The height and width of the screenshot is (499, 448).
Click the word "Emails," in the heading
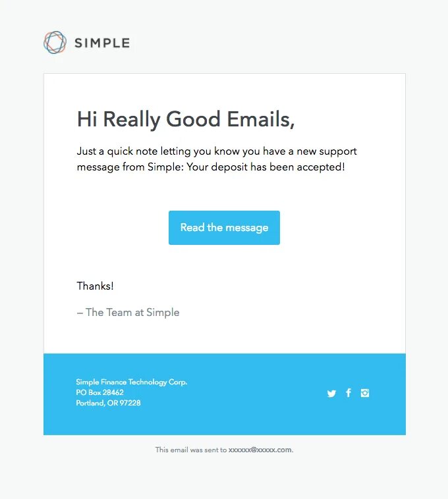pos(260,119)
